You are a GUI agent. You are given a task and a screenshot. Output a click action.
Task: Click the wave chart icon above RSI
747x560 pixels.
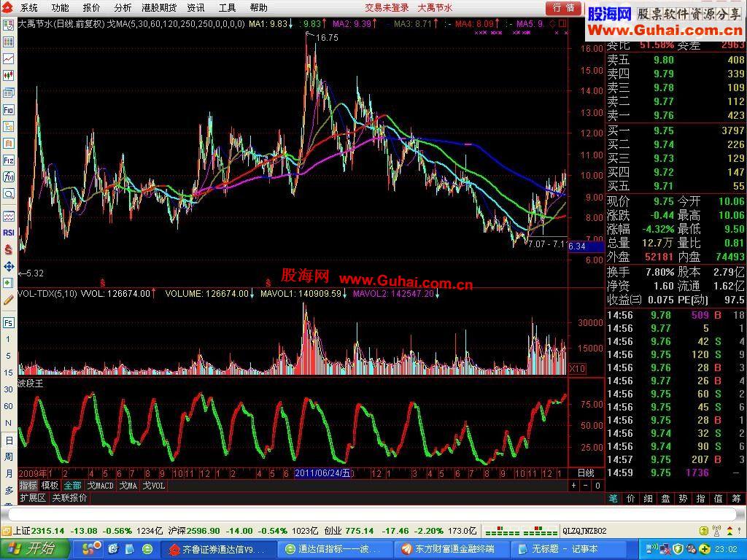pyautogui.click(x=8, y=216)
